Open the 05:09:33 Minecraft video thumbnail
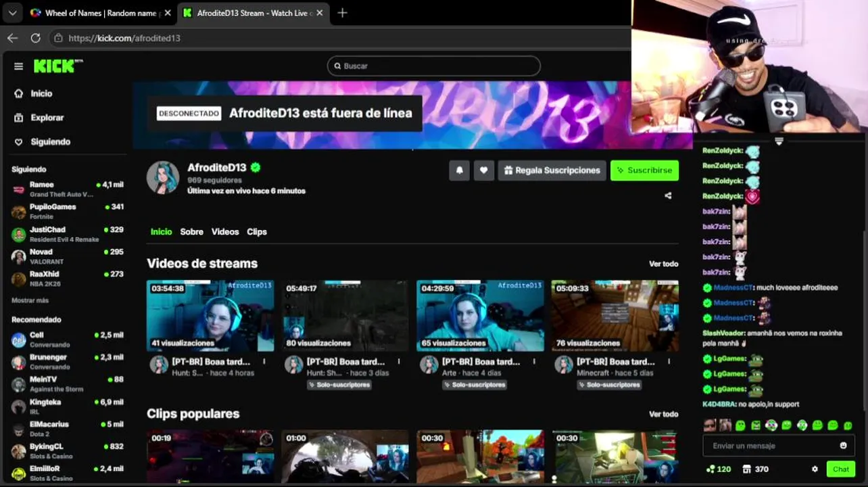The width and height of the screenshot is (868, 487). tap(615, 316)
